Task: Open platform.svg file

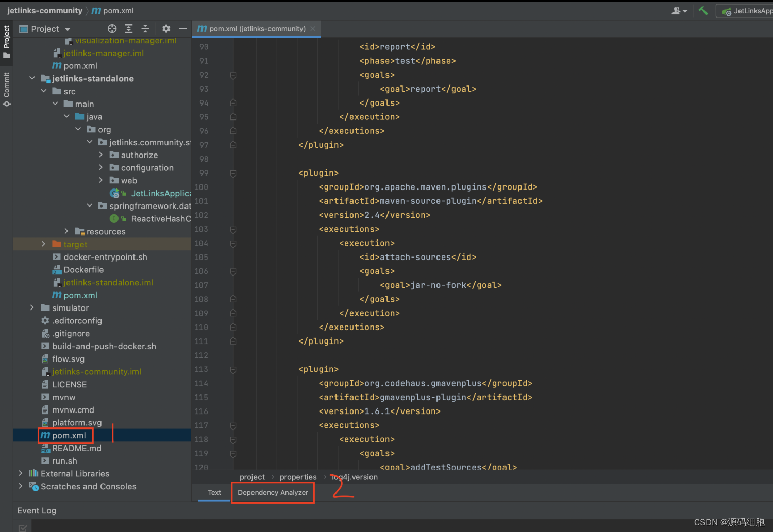Action: pos(71,423)
